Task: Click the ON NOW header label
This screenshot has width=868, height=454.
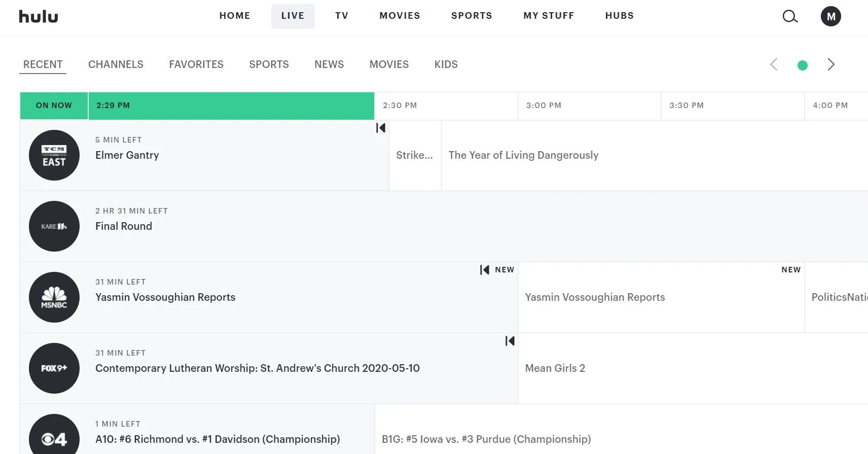Action: (x=54, y=106)
